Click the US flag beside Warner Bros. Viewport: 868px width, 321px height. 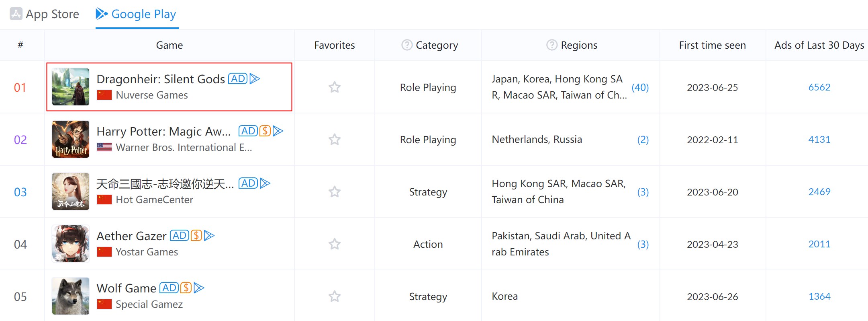pyautogui.click(x=104, y=148)
